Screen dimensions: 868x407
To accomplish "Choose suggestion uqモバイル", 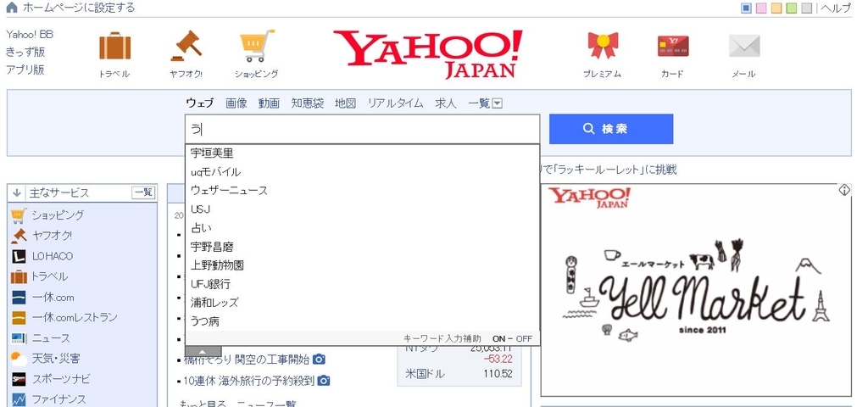I will (362, 171).
